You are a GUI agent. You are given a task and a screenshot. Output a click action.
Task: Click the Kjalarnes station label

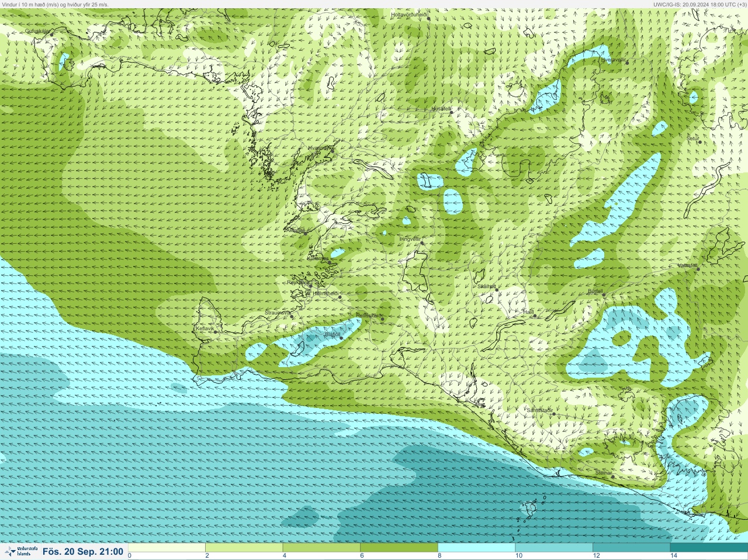(x=318, y=258)
